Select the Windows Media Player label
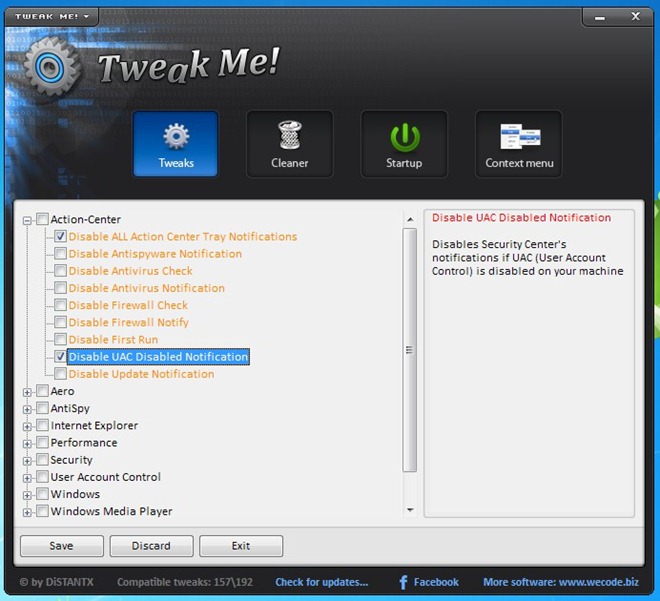The height and width of the screenshot is (601, 660). pyautogui.click(x=112, y=511)
